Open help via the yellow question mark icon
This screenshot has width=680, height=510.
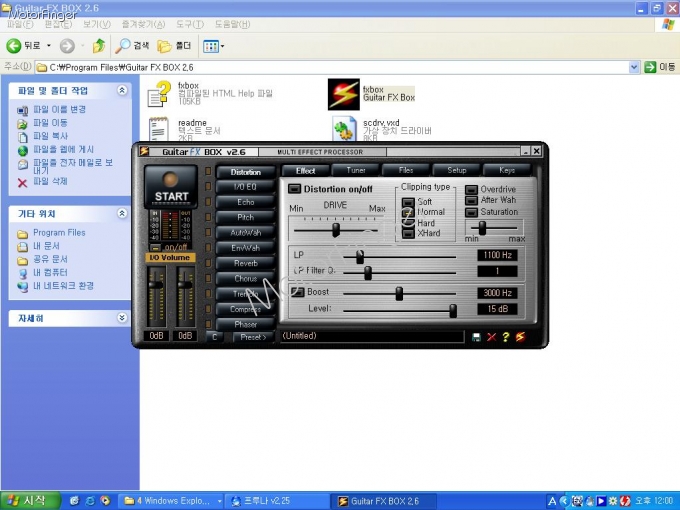click(506, 337)
